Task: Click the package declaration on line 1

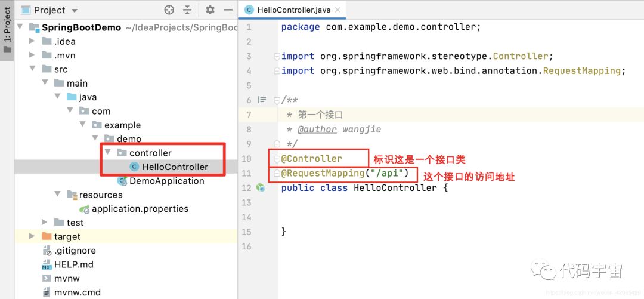Action: tap(380, 27)
